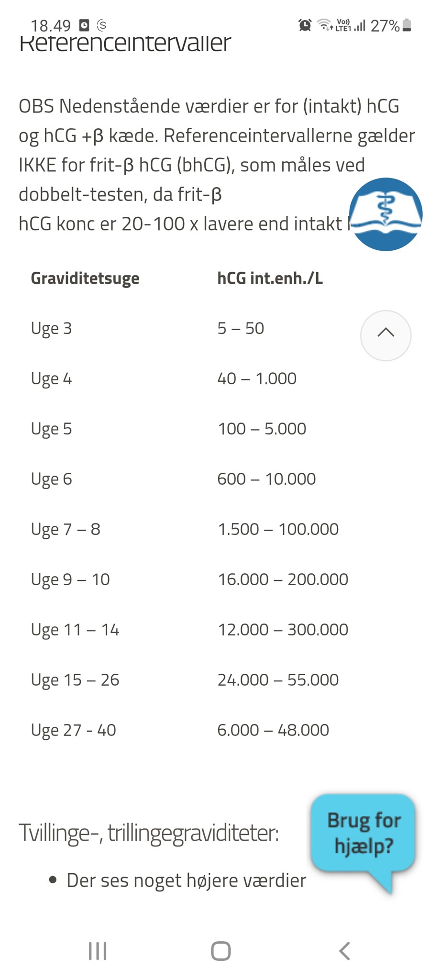441x980 pixels.
Task: Select the 'Uge 3' table row
Action: (x=51, y=328)
